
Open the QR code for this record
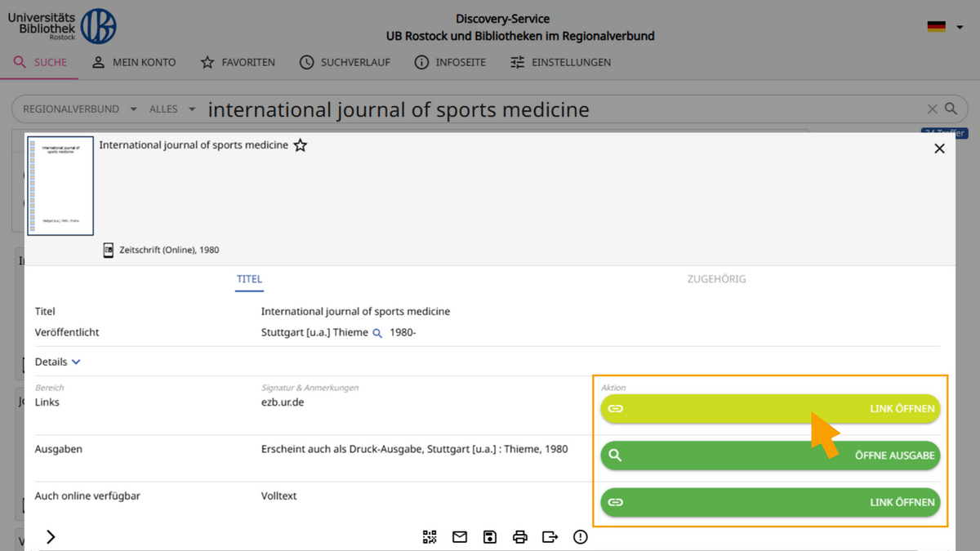click(430, 536)
